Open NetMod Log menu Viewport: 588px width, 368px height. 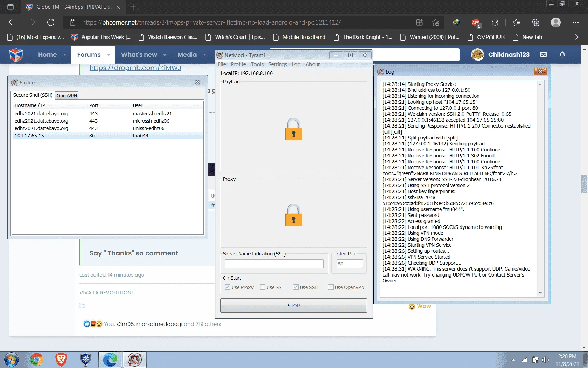(x=296, y=64)
